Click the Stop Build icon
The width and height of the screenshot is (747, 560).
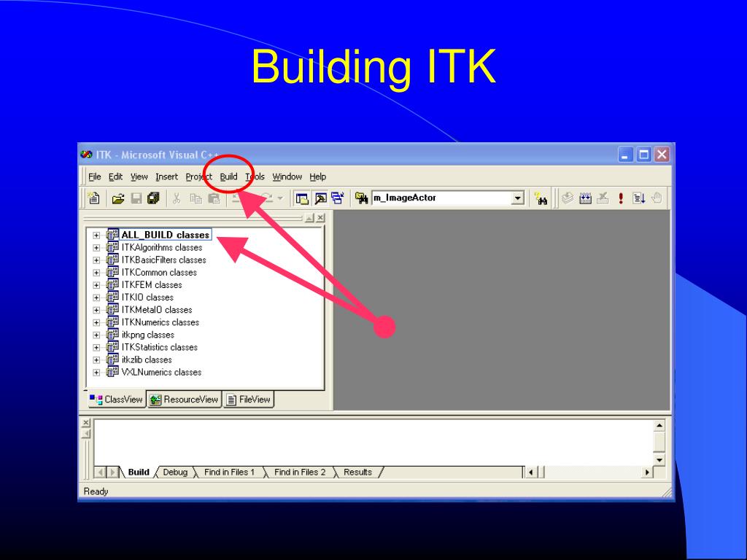(x=603, y=198)
